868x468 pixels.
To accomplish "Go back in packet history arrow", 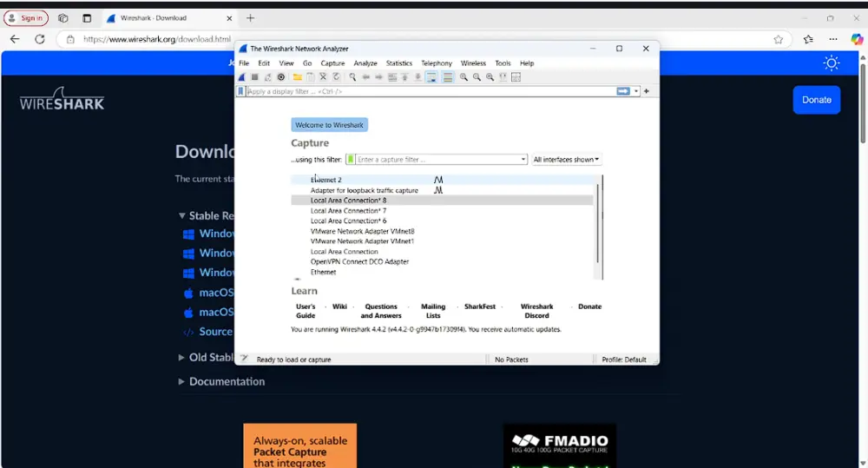I will [x=366, y=77].
